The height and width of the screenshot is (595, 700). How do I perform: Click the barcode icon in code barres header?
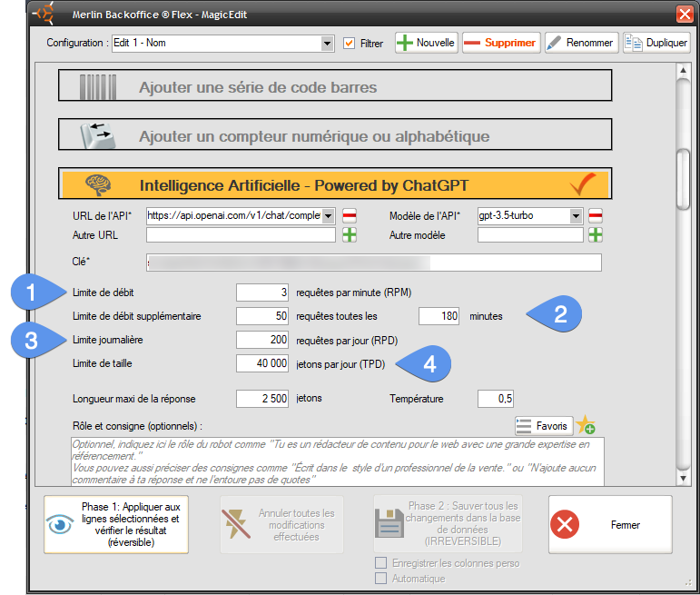[x=98, y=86]
